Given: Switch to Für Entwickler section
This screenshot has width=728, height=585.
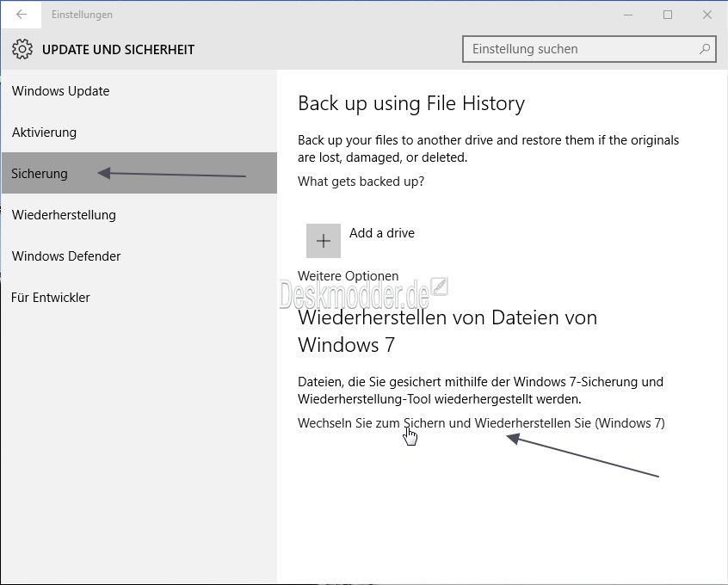Looking at the screenshot, I should (x=51, y=298).
